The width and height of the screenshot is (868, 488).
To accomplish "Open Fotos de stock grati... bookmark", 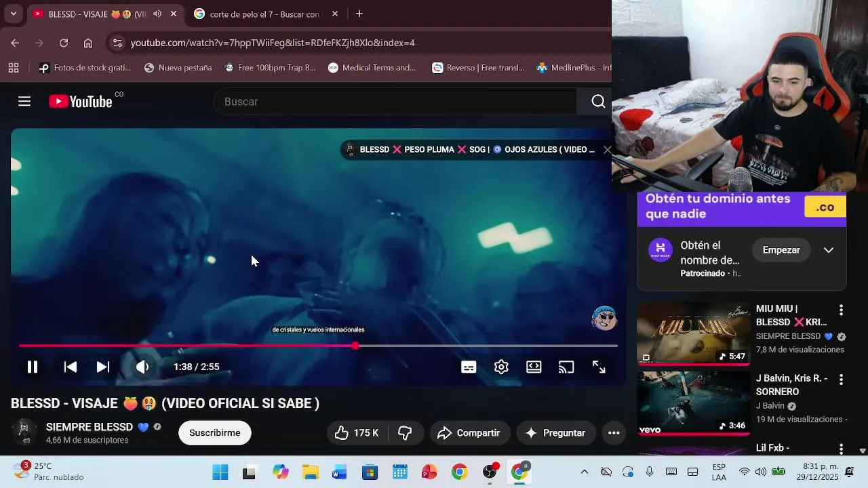I will (85, 68).
